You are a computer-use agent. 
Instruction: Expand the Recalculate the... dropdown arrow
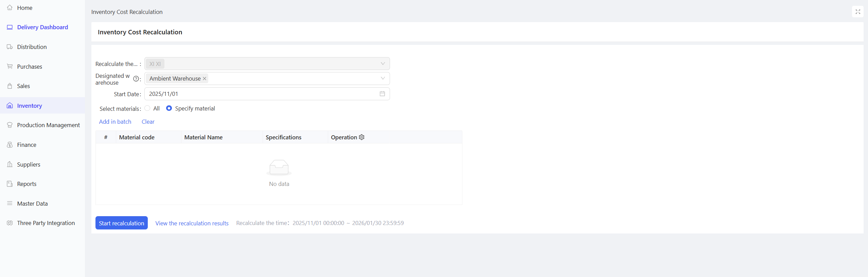383,64
